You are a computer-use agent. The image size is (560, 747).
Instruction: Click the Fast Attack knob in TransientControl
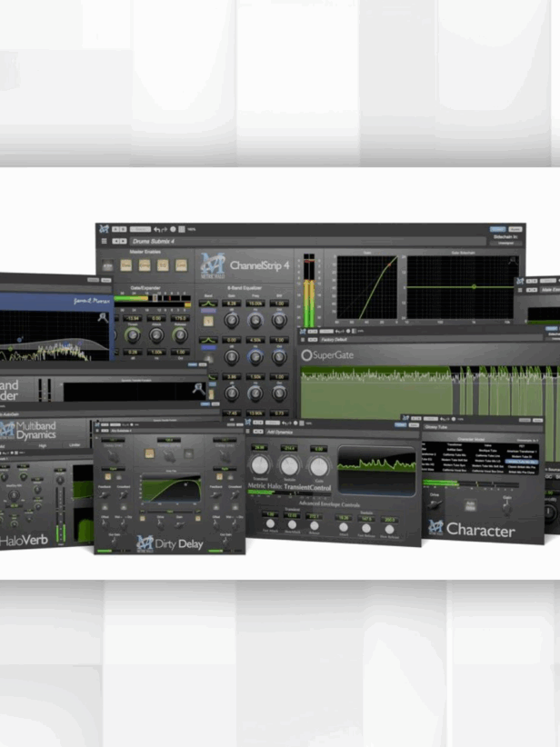pyautogui.click(x=270, y=523)
